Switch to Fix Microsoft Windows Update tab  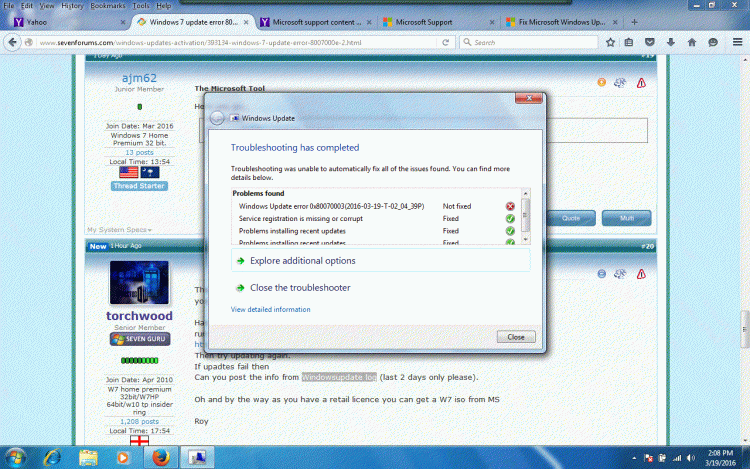[562, 22]
